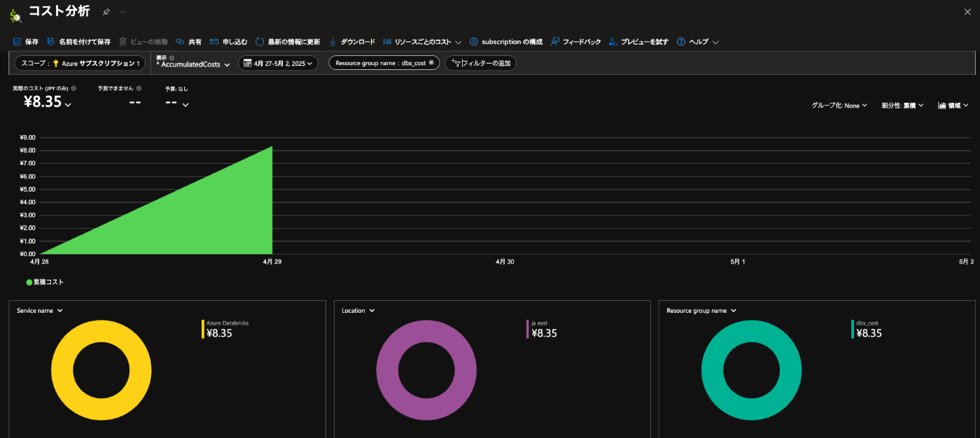980x438 pixels.
Task: Click the green accumulated cost area chart
Action: pos(196,217)
